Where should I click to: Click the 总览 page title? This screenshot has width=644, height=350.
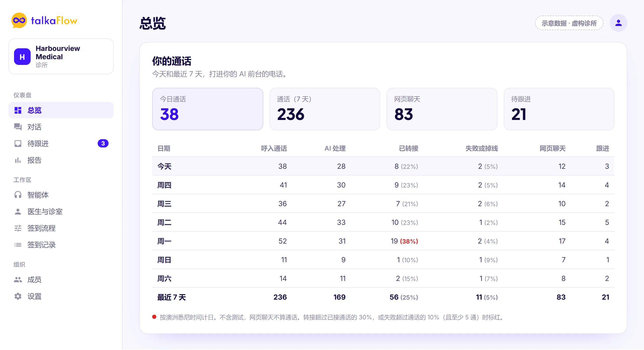[x=152, y=23]
